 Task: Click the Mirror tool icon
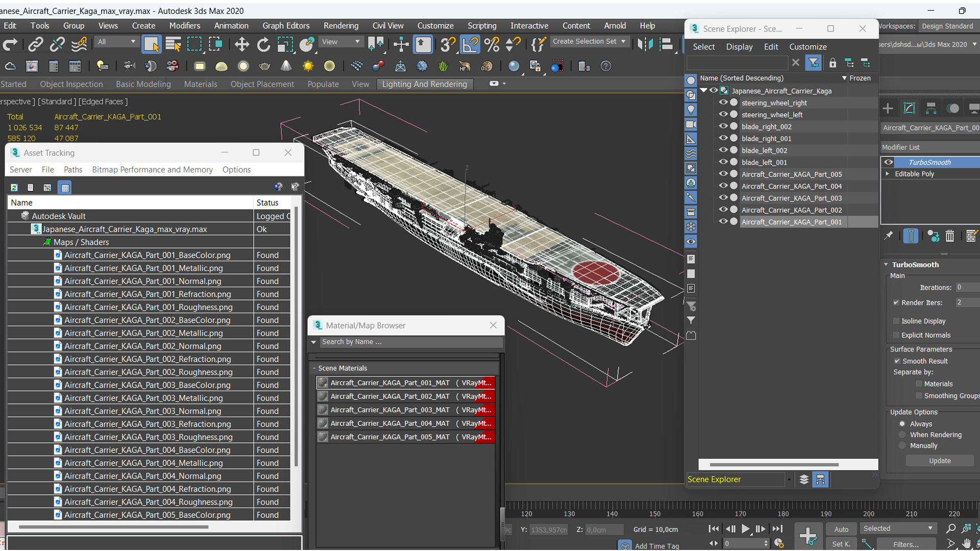(x=645, y=45)
